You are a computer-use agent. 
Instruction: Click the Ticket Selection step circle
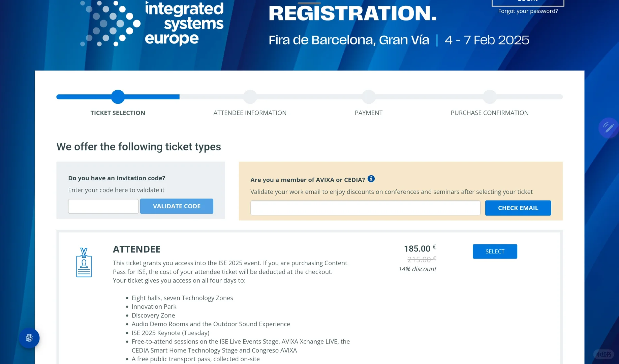coord(118,97)
